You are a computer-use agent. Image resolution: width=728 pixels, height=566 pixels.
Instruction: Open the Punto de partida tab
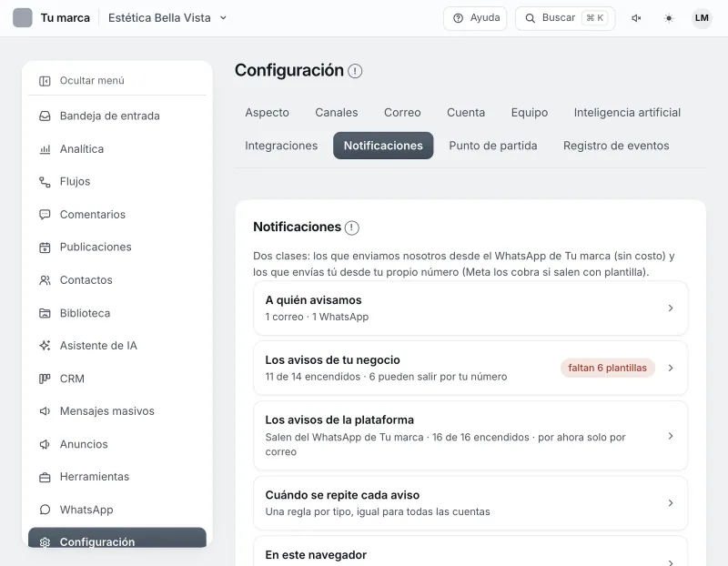[493, 146]
